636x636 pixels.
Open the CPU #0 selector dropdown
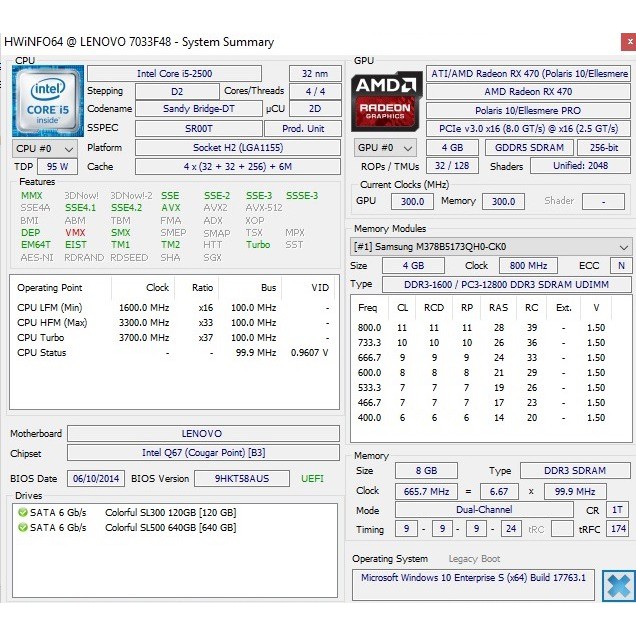click(x=42, y=148)
